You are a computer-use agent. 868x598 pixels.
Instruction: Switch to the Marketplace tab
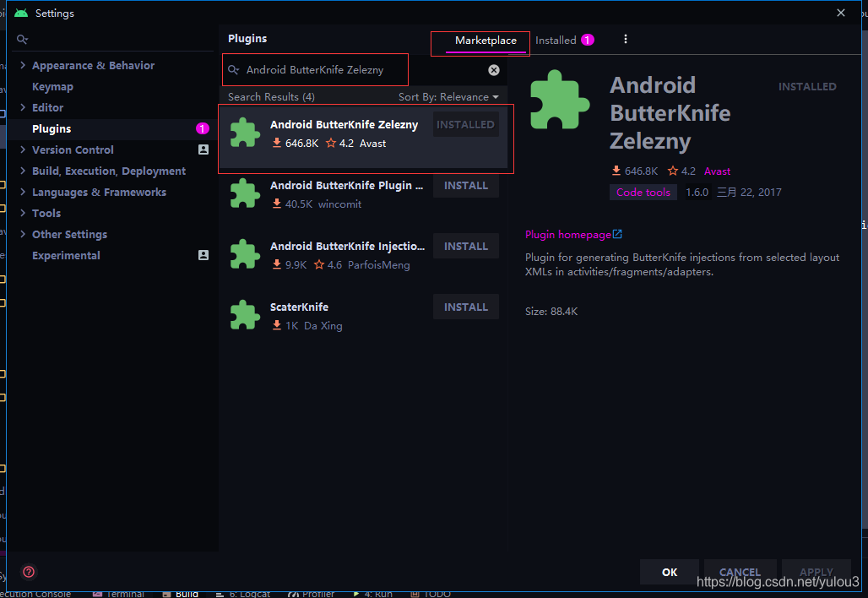click(486, 41)
